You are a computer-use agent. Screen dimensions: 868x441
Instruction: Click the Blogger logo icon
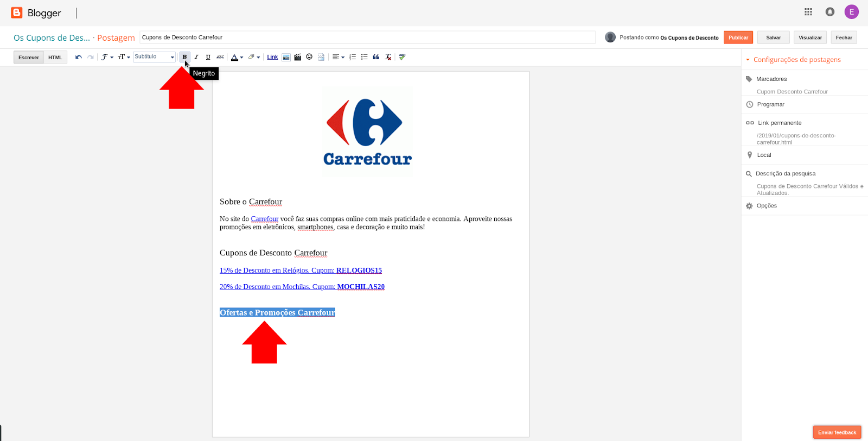pyautogui.click(x=17, y=12)
